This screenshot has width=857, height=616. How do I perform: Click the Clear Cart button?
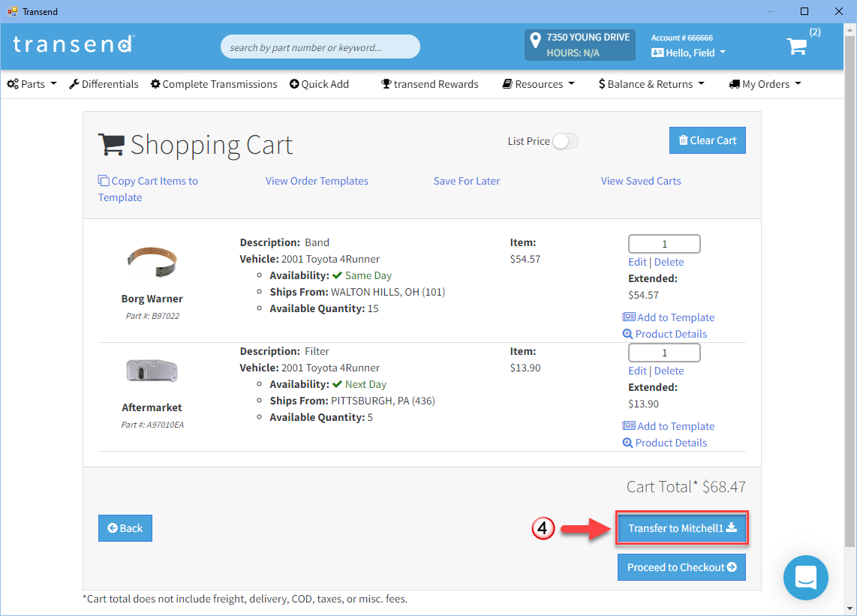point(707,140)
